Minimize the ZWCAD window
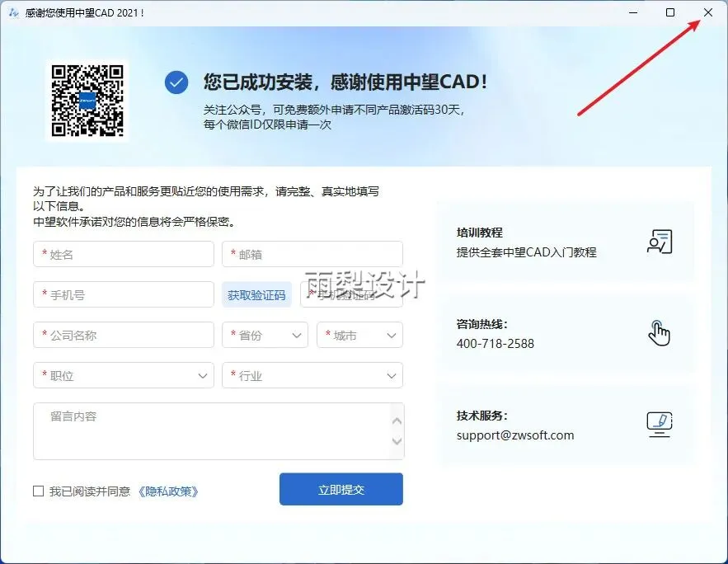728x564 pixels. tap(633, 12)
